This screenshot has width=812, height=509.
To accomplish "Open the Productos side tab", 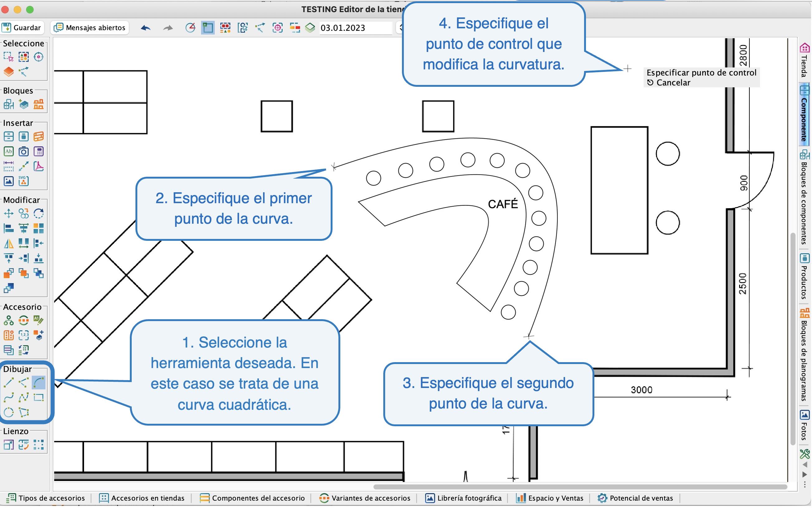I will (x=805, y=276).
